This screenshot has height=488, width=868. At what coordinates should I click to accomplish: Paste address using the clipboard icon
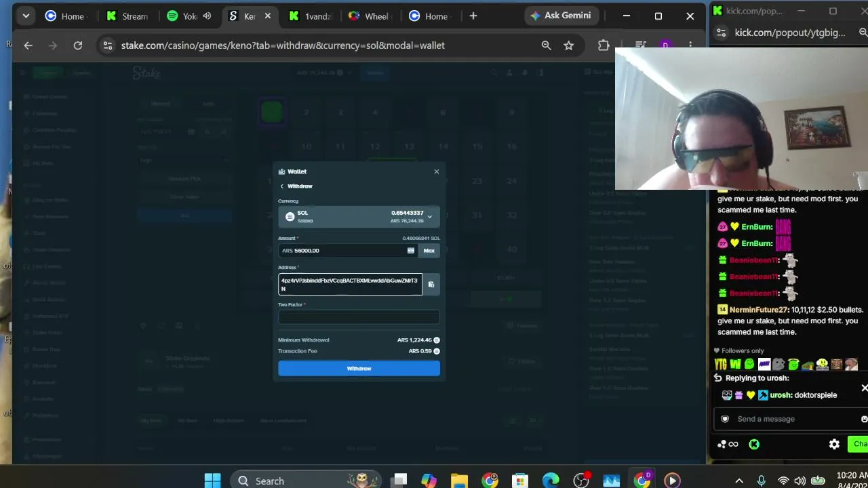[x=431, y=285]
